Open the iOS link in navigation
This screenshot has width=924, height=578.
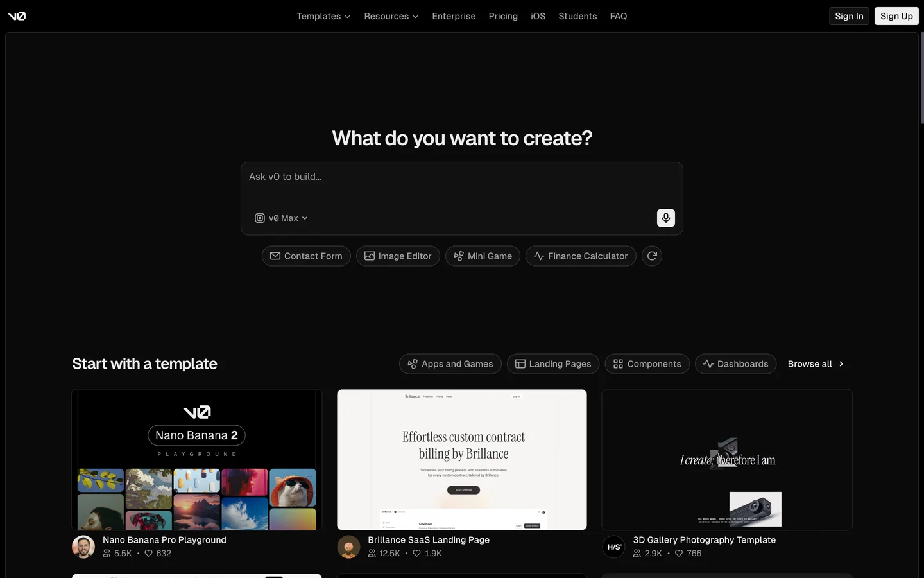[x=538, y=16]
